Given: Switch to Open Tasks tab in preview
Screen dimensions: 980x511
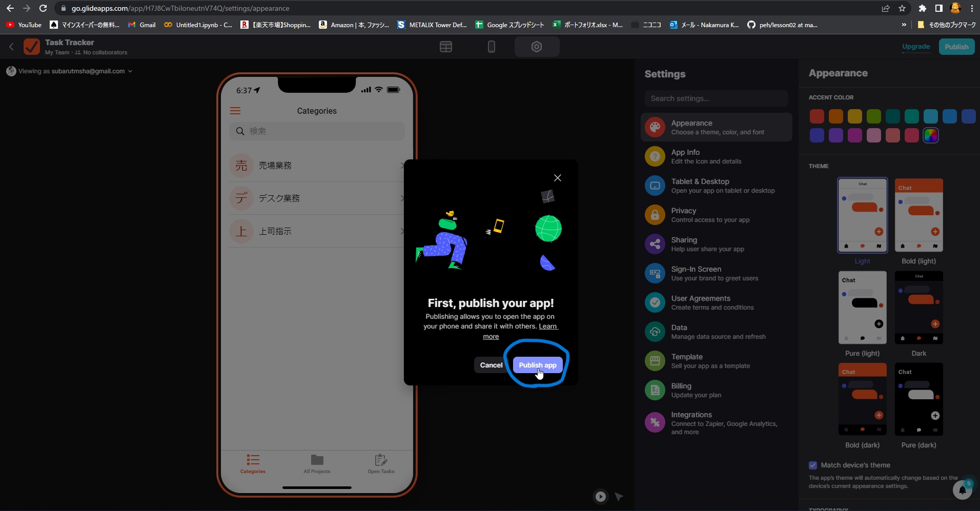Looking at the screenshot, I should pyautogui.click(x=381, y=463).
